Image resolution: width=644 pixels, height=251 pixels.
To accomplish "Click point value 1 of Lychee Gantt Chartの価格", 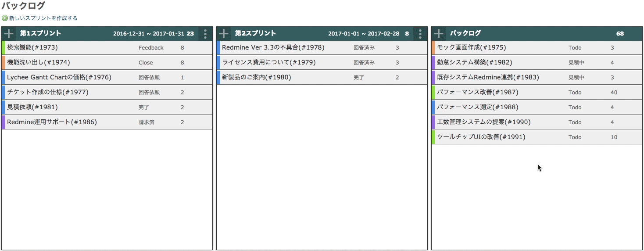I will tap(182, 78).
